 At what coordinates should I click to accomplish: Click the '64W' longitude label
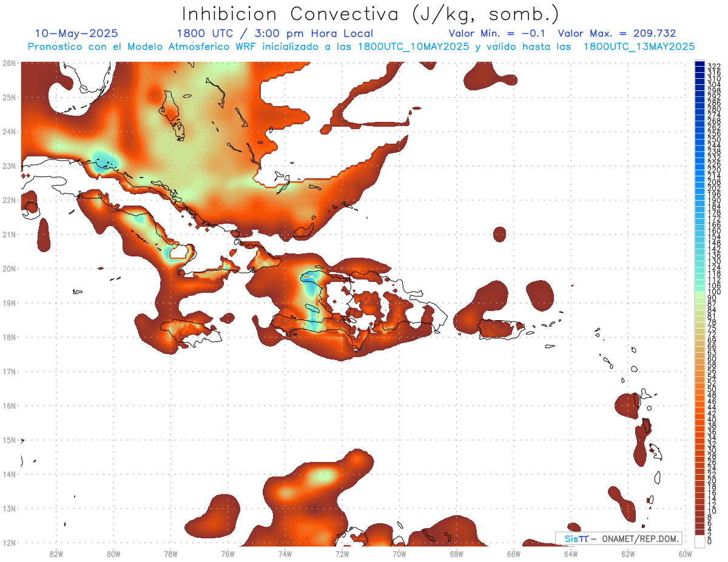click(571, 553)
